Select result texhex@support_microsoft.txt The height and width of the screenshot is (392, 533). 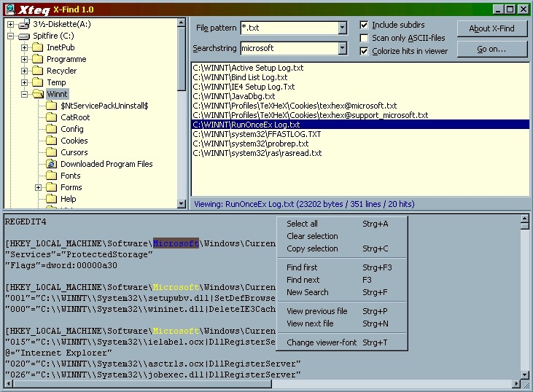pos(360,116)
